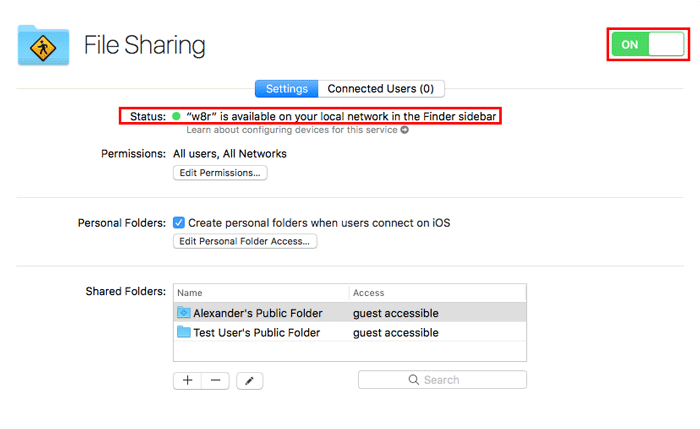Screen dimensions: 700x429
Task: Turn off the File Sharing ON switch
Action: coord(648,44)
